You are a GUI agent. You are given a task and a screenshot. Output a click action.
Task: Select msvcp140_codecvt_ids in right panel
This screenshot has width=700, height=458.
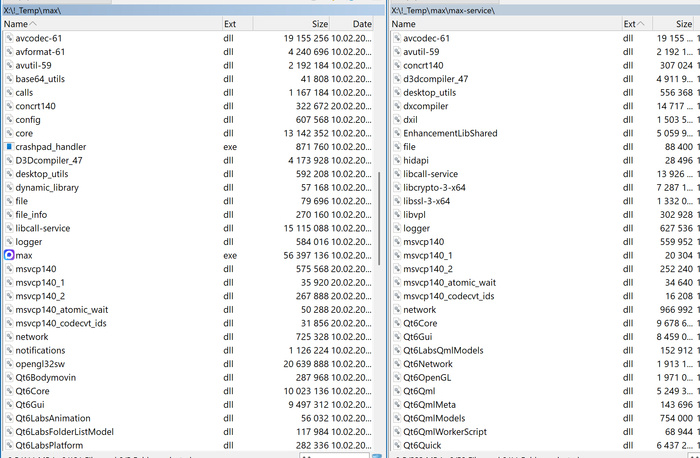coord(449,296)
